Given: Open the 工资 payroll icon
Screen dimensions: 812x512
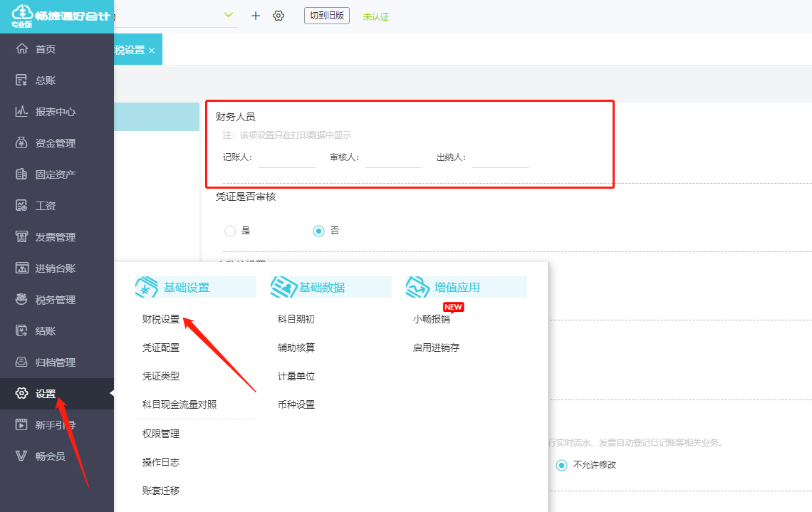Looking at the screenshot, I should [x=22, y=206].
